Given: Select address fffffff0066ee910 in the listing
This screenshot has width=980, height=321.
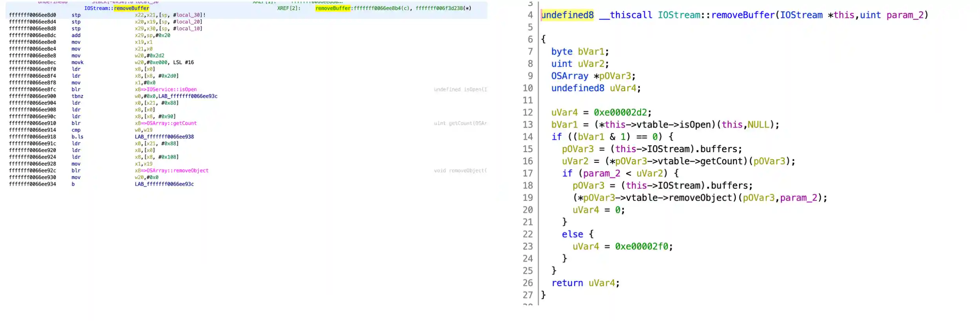Looking at the screenshot, I should [x=33, y=123].
